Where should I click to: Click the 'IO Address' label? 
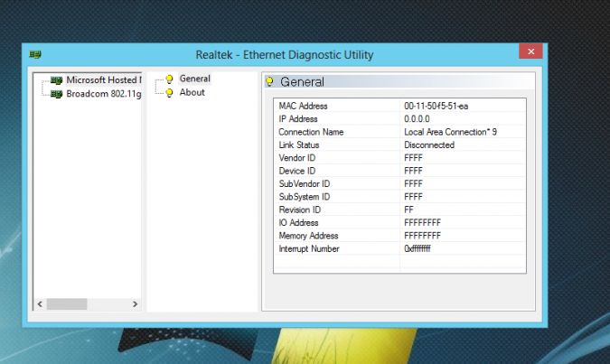pos(298,223)
